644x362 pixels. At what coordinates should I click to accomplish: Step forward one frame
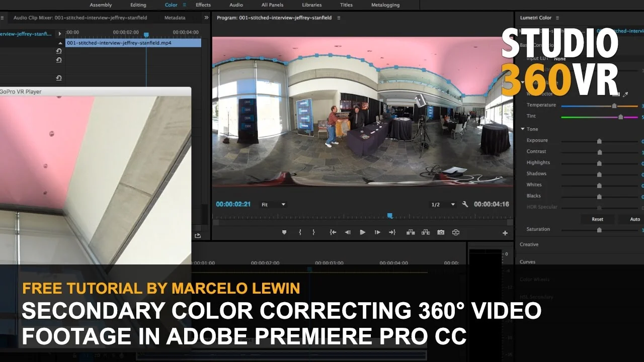(x=377, y=232)
